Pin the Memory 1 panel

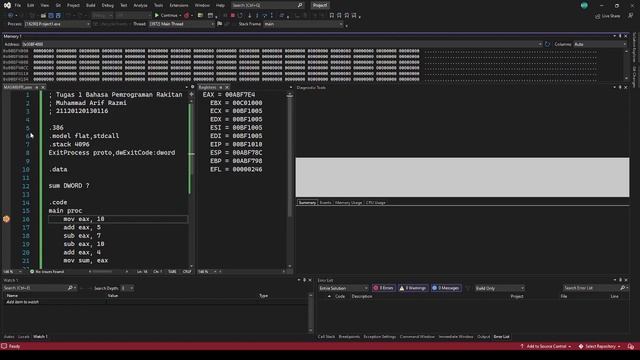[620, 36]
